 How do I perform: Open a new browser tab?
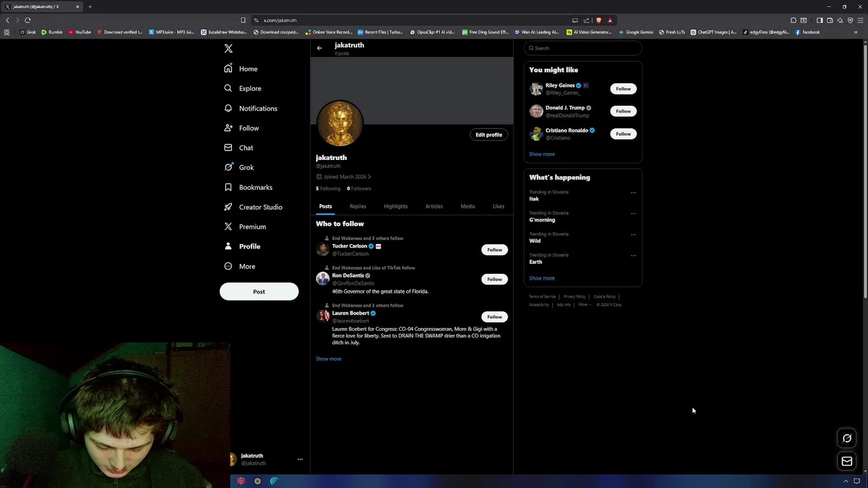point(90,7)
